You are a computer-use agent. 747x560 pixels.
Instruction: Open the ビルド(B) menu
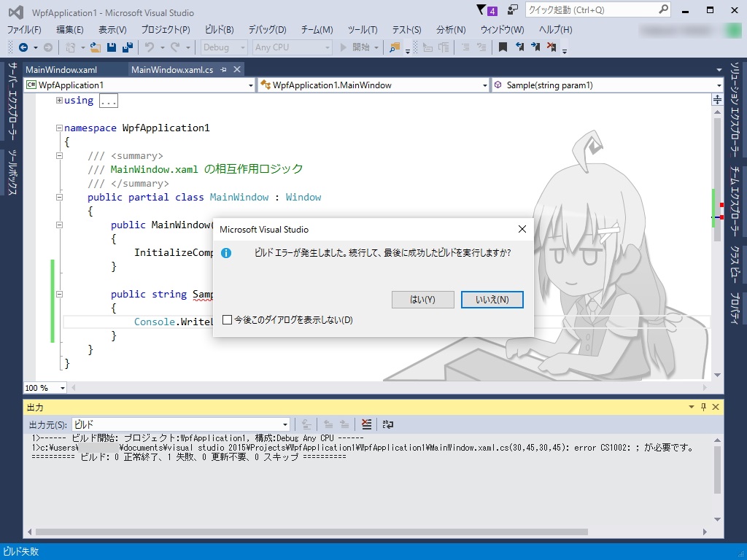(x=219, y=29)
